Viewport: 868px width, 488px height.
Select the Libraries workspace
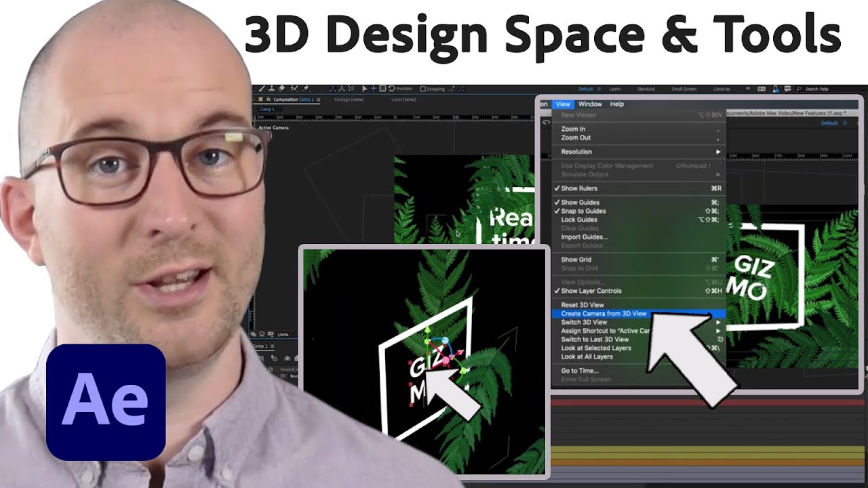(722, 89)
